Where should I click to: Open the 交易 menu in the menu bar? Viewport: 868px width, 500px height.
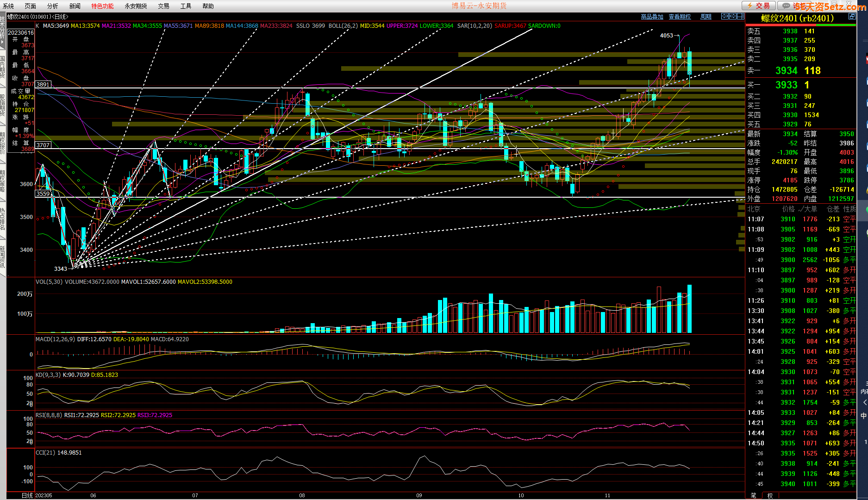click(x=163, y=6)
